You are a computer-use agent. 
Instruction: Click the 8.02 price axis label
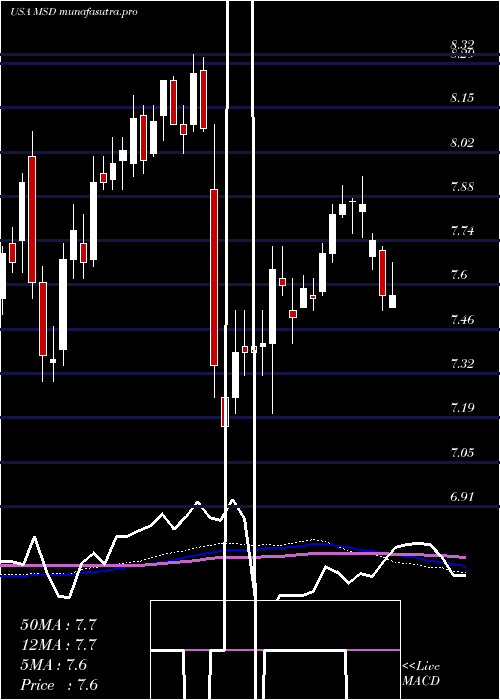462,142
